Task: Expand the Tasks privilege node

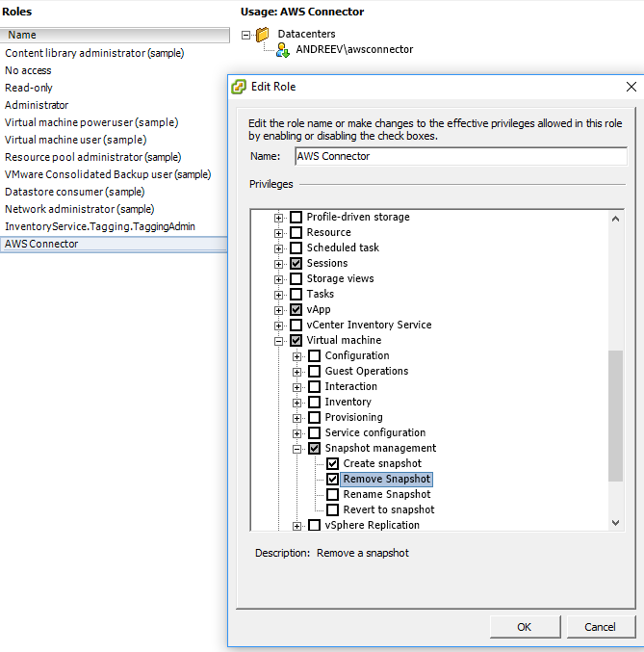Action: 278,295
